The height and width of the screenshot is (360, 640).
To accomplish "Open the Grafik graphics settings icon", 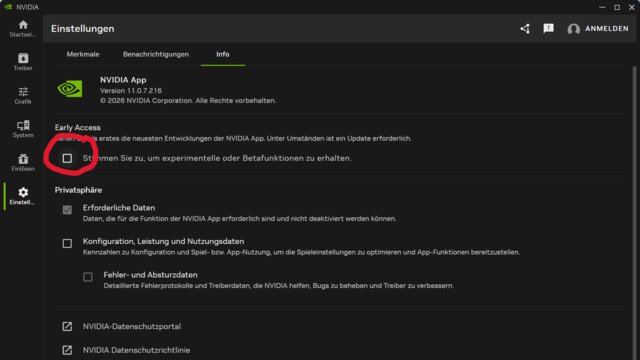I will click(23, 91).
